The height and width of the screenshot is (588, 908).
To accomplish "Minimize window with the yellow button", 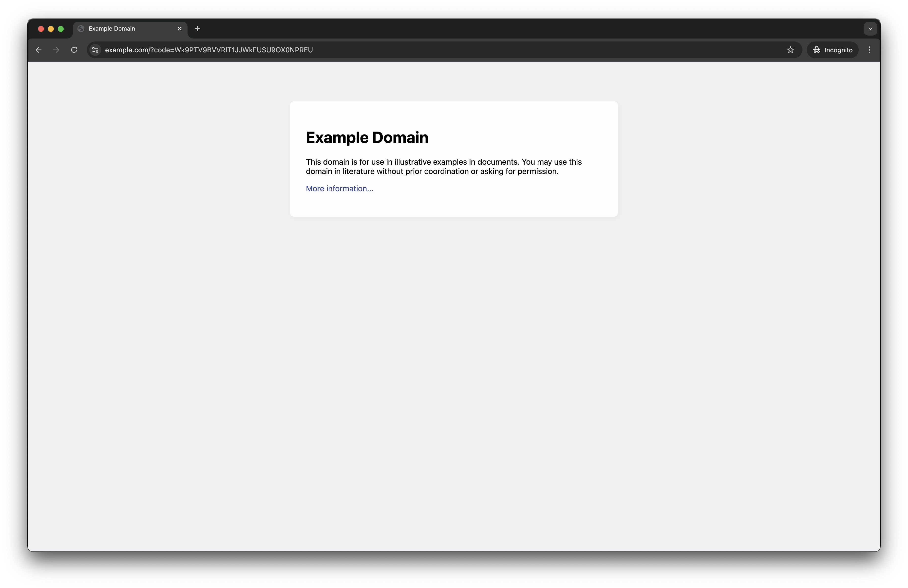I will [51, 29].
